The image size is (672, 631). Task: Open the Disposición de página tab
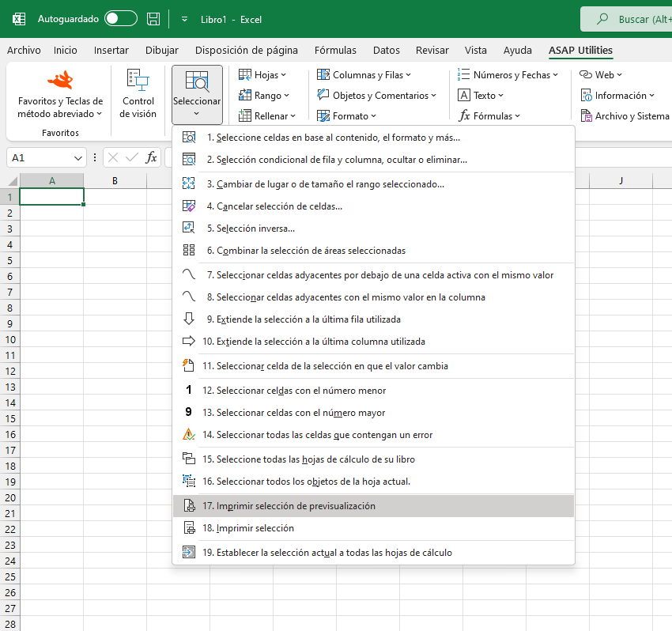tap(247, 50)
